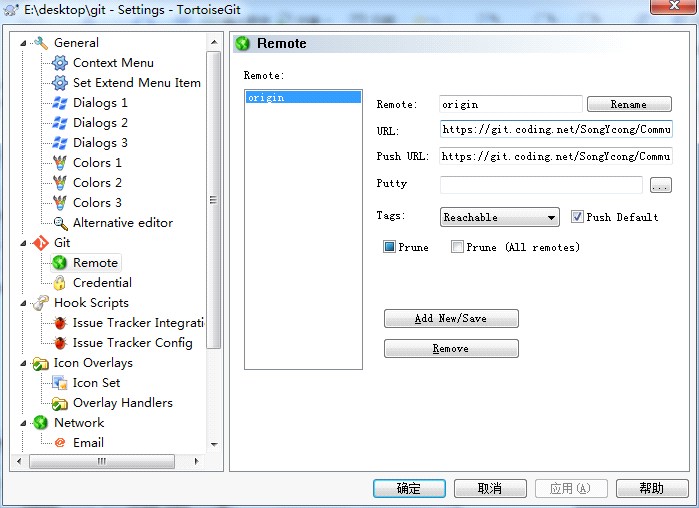This screenshot has width=699, height=508.
Task: Click the Colors 3 palette icon
Action: tap(60, 203)
